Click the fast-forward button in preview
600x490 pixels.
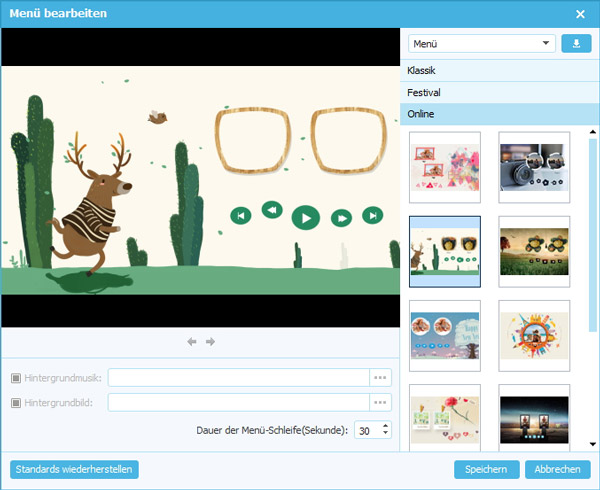pos(341,216)
